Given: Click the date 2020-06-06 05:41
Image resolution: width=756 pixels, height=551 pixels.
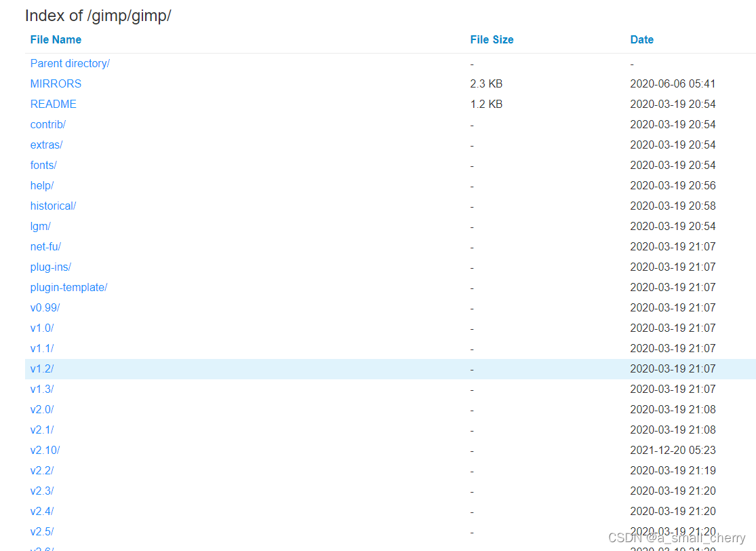Looking at the screenshot, I should click(673, 84).
